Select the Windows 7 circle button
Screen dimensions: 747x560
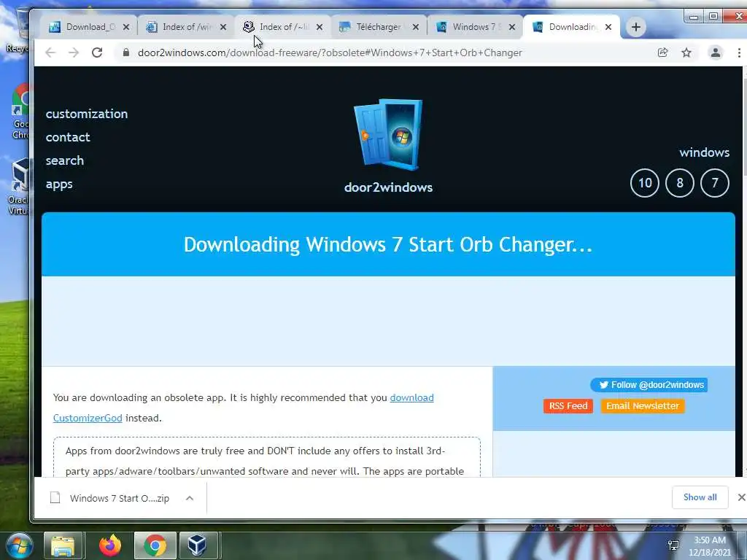715,183
